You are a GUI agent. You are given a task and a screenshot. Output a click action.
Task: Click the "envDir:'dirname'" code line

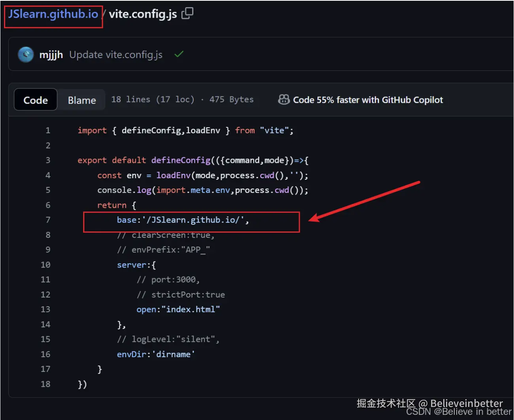click(156, 354)
